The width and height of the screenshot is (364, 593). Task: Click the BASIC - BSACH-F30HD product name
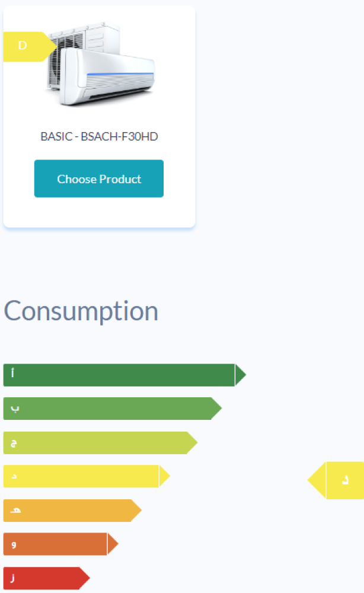click(x=99, y=136)
